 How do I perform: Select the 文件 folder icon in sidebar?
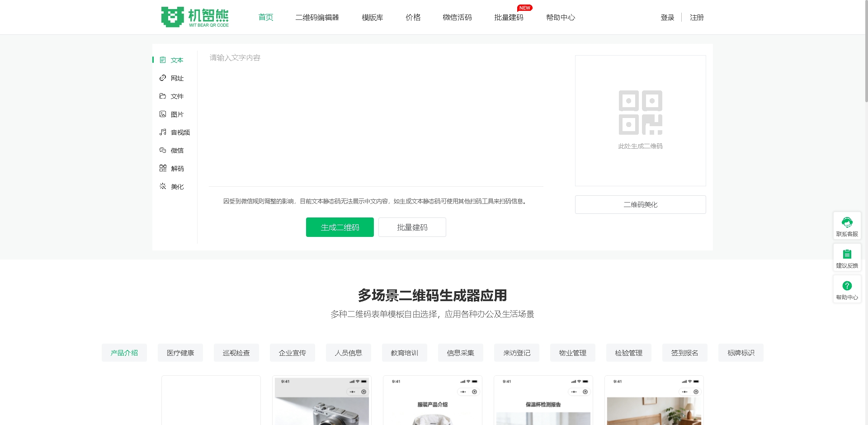(163, 96)
